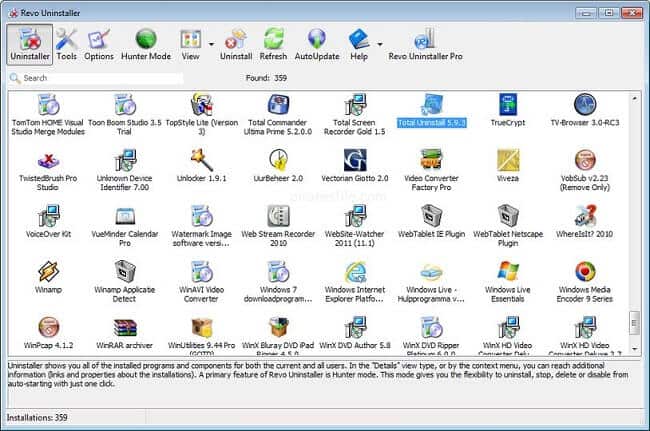Click the vertical scrollbar thumb
The width and height of the screenshot is (650, 431).
(x=634, y=323)
